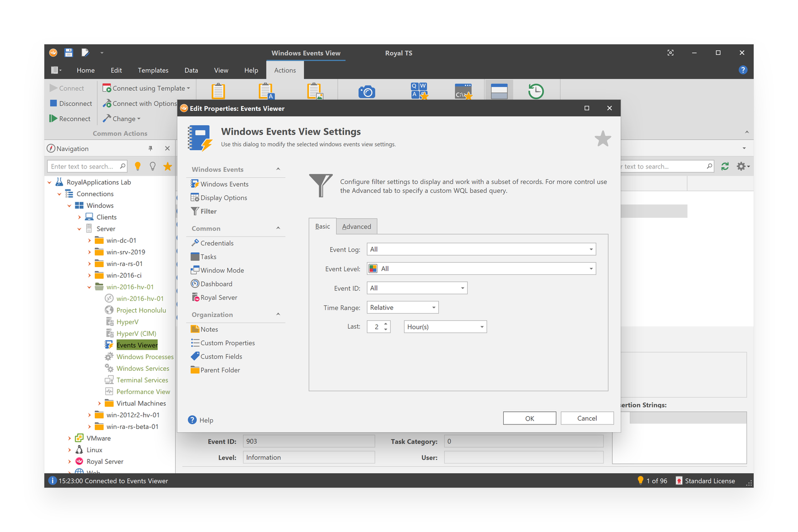Click the camera screenshot icon in ribbon
Image resolution: width=798 pixels, height=532 pixels.
click(366, 92)
